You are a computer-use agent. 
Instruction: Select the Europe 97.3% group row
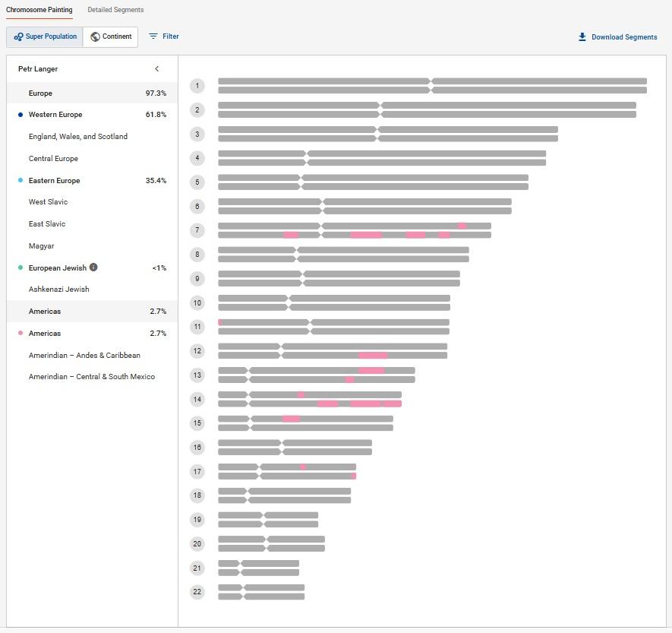[x=92, y=93]
